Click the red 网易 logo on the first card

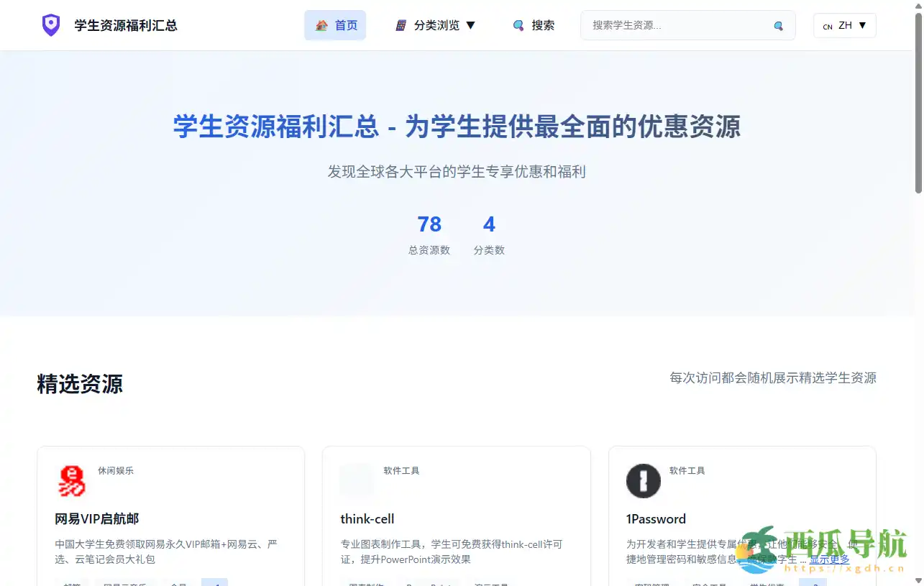(x=71, y=481)
